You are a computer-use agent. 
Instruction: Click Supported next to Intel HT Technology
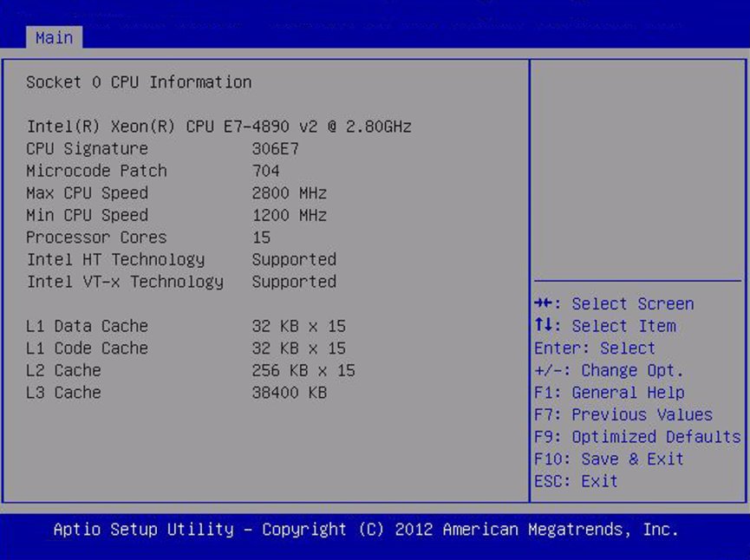point(294,260)
